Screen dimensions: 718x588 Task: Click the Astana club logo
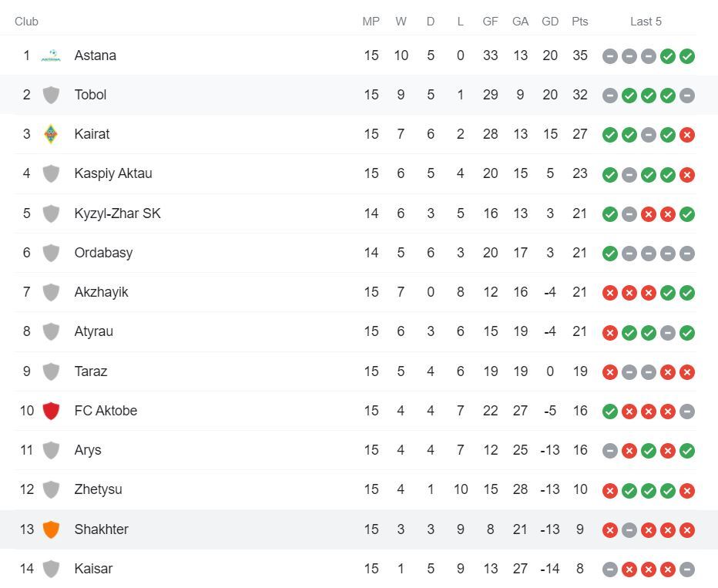click(51, 55)
